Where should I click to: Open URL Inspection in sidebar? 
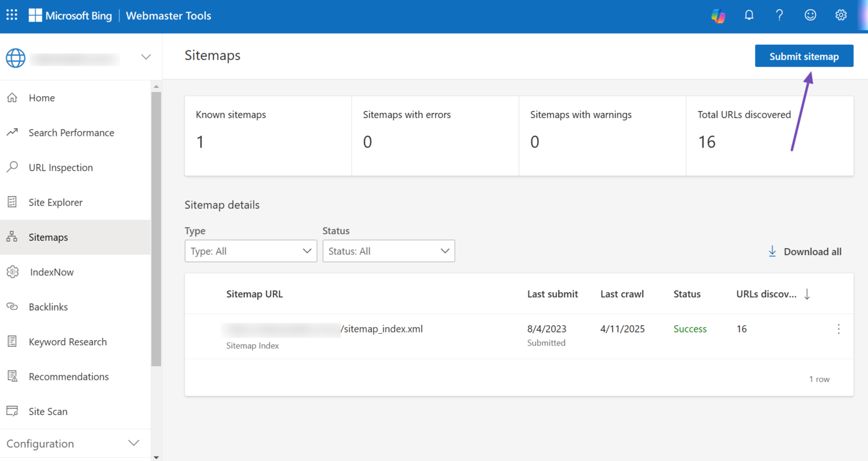point(60,168)
